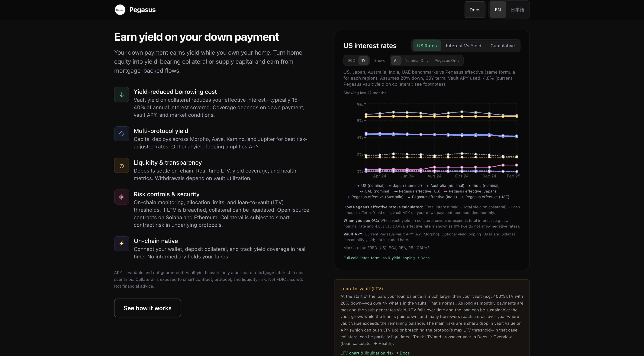This screenshot has height=356, width=644.
Task: Click the blue diamond multi-protocol icon
Action: (x=121, y=134)
